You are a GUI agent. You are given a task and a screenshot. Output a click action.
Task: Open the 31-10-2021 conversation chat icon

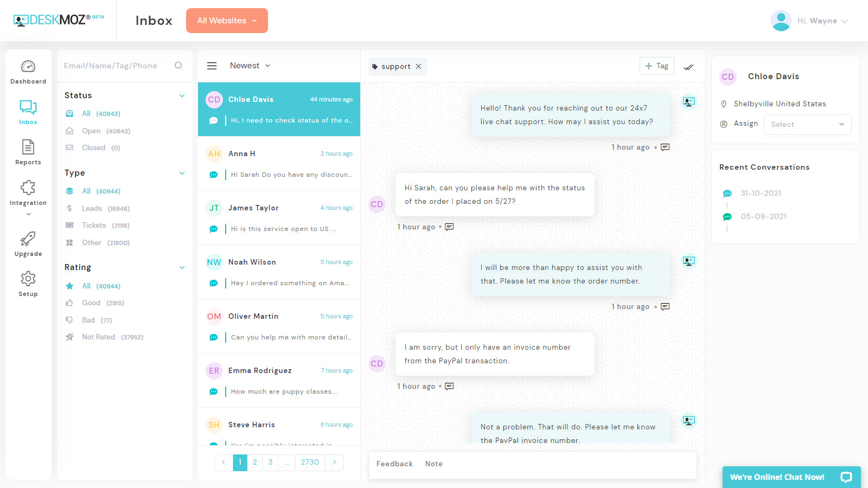click(x=727, y=194)
